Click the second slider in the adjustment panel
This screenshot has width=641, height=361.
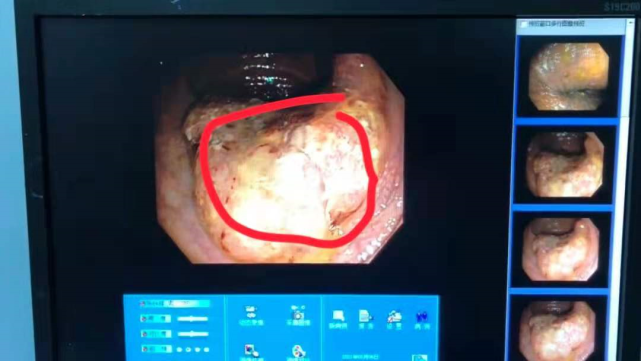point(193,334)
